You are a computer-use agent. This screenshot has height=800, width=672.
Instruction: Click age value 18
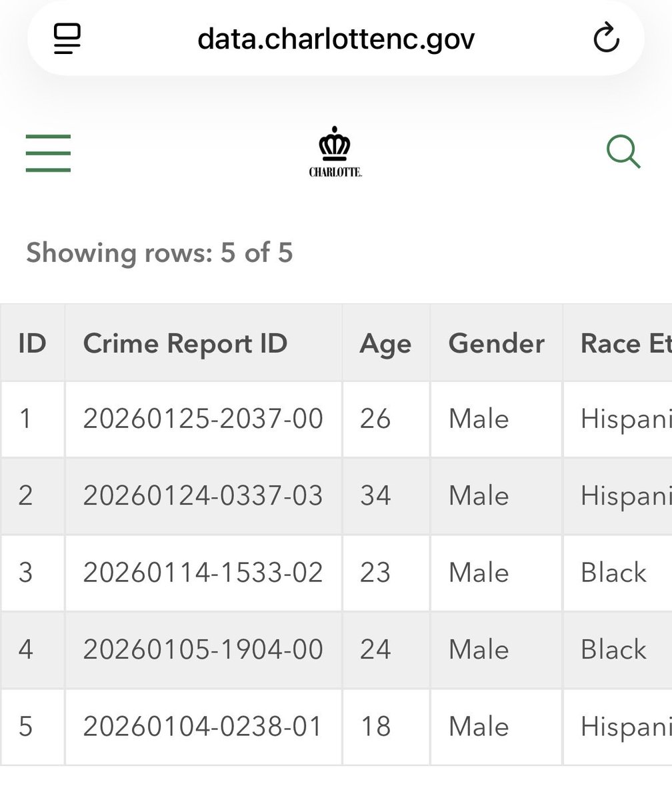375,727
